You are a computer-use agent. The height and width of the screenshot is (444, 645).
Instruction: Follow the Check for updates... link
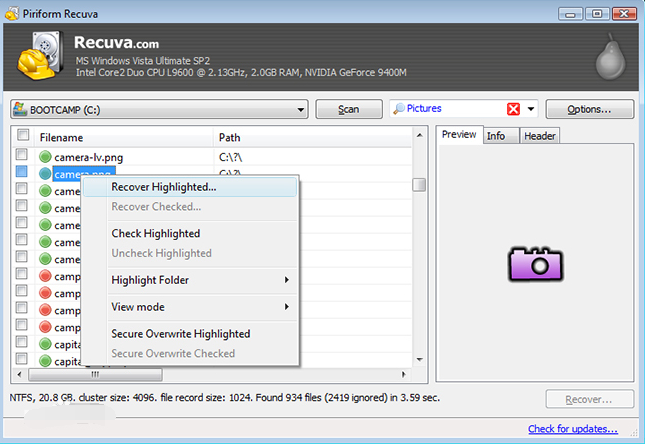pyautogui.click(x=573, y=429)
